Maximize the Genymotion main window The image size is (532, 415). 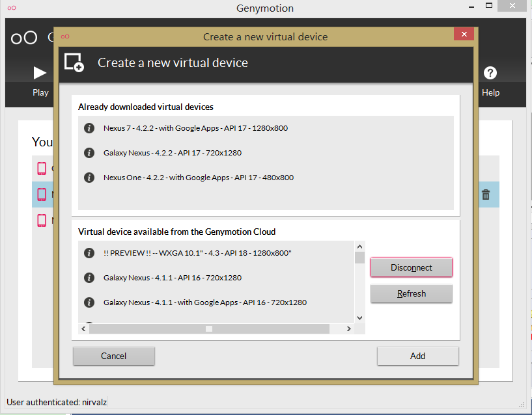tap(489, 6)
